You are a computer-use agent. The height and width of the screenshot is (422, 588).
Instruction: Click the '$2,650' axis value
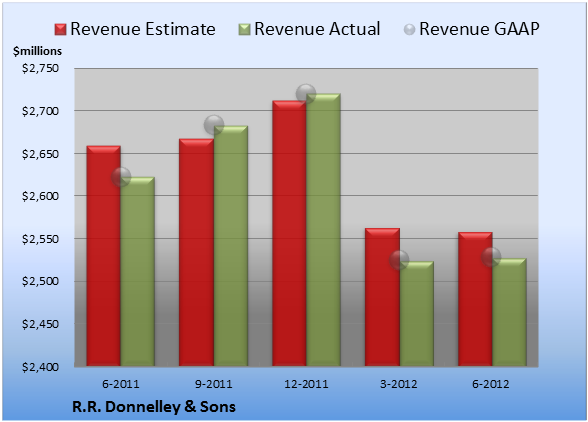click(x=40, y=154)
